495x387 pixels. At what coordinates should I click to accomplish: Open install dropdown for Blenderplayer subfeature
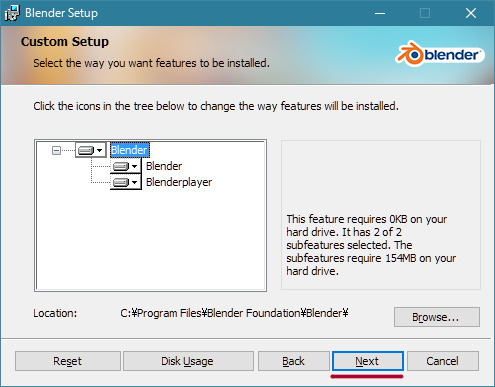(126, 182)
